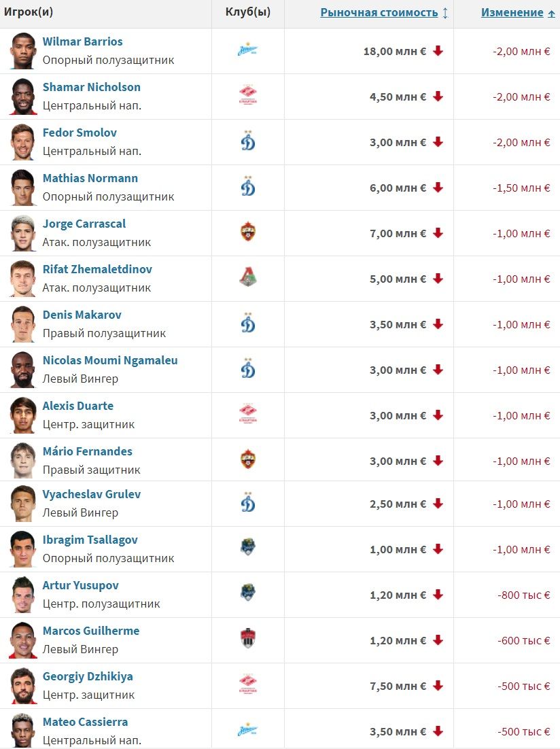Image resolution: width=560 pixels, height=749 pixels.
Task: Click Sochi club icon in Ibragim Tsallagov row
Action: click(x=248, y=547)
